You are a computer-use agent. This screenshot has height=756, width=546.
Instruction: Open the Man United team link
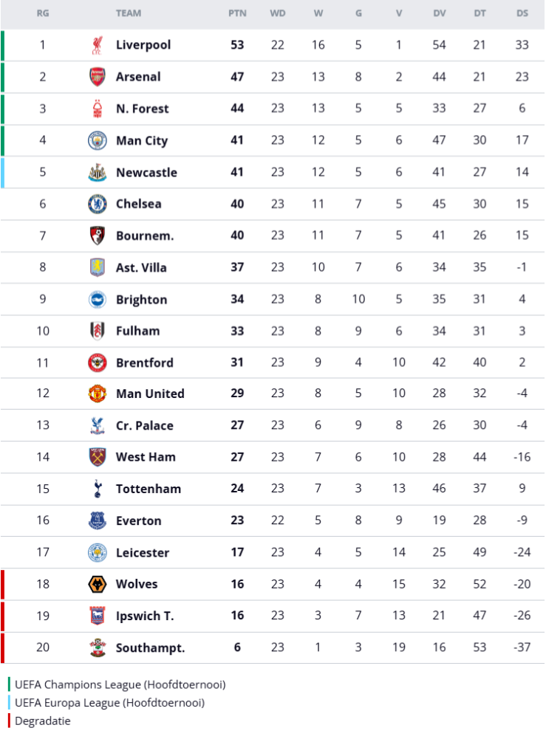(150, 394)
